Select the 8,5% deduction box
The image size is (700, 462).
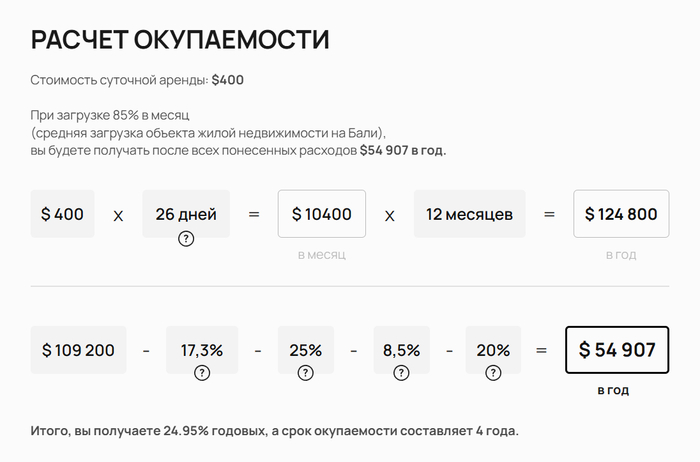pyautogui.click(x=401, y=350)
